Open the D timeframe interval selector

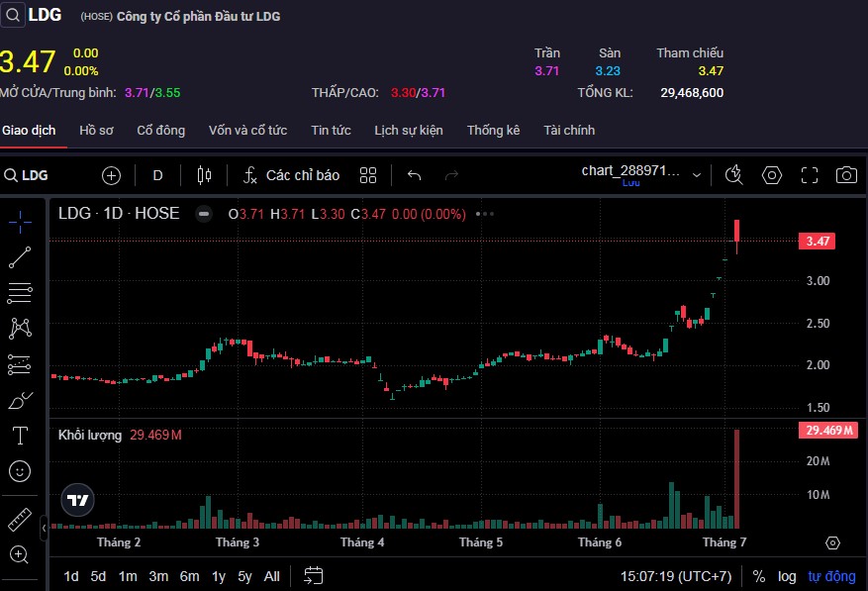pos(157,175)
